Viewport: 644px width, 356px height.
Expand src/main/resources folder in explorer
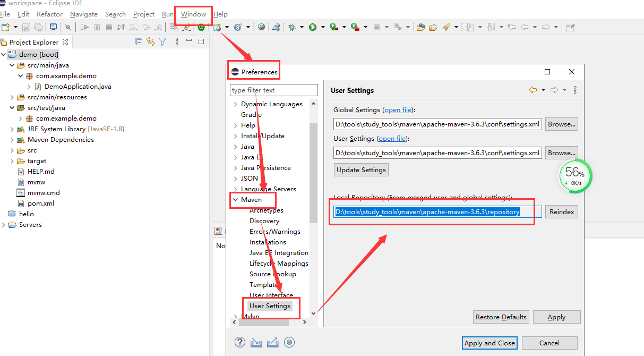coord(12,97)
